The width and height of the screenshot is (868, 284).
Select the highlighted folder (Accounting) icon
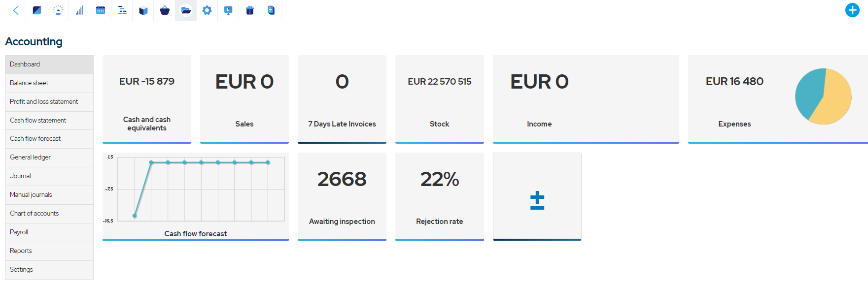[185, 10]
